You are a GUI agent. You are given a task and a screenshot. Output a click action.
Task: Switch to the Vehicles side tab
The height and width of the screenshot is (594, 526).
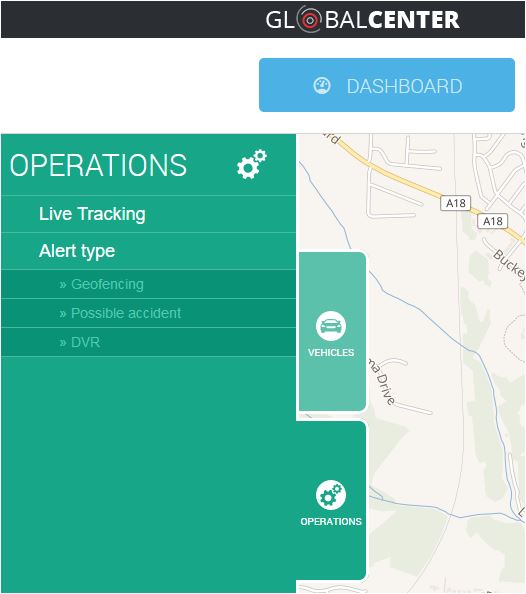pos(332,331)
